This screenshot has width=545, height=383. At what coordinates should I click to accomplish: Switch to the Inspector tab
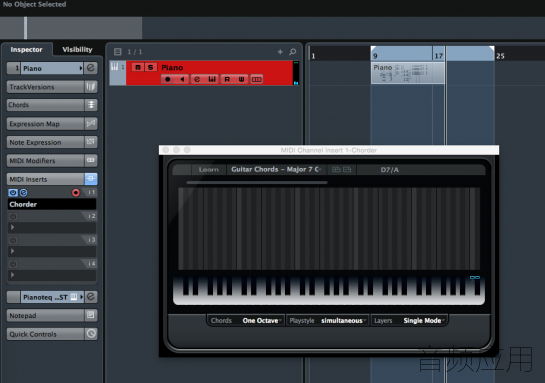[26, 49]
